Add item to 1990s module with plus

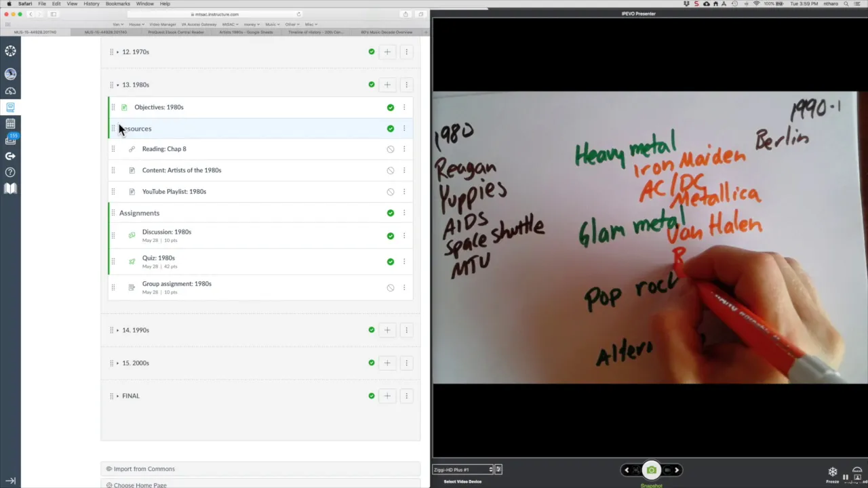[x=387, y=330]
